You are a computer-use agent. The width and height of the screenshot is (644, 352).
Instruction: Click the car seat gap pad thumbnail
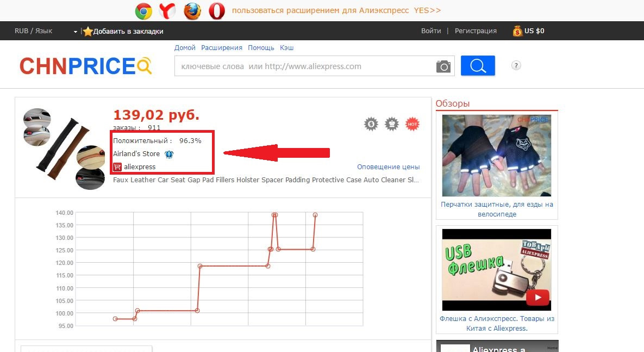point(64,149)
